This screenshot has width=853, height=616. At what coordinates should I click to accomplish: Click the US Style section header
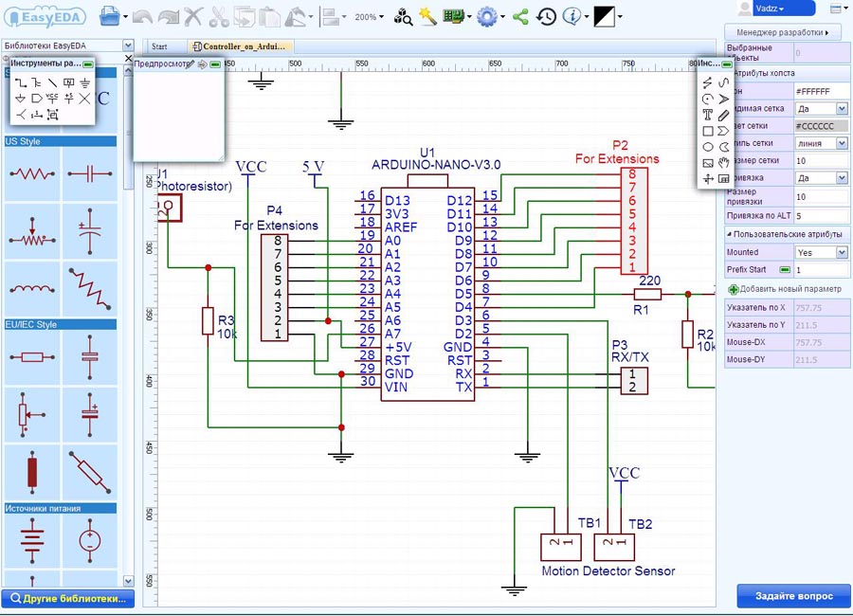coord(60,141)
